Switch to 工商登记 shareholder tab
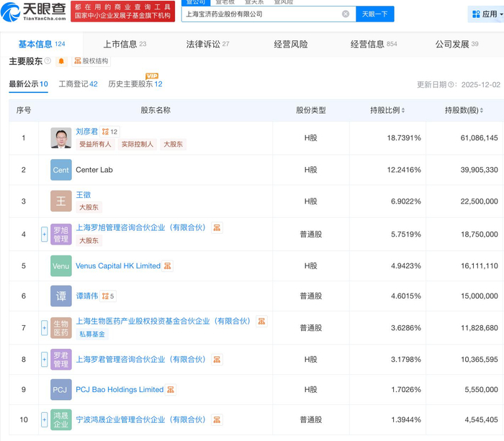 [x=78, y=84]
